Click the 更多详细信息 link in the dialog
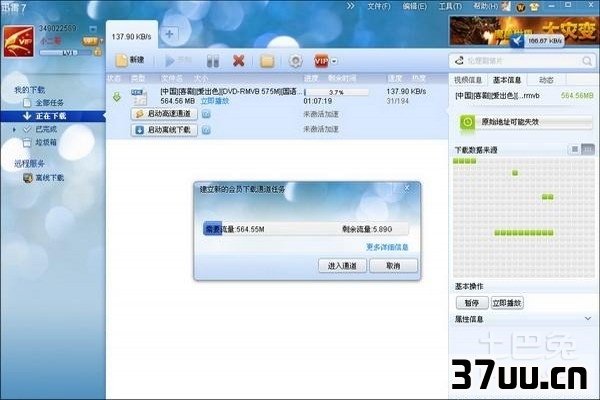Viewport: 600px width, 400px height. pos(387,247)
